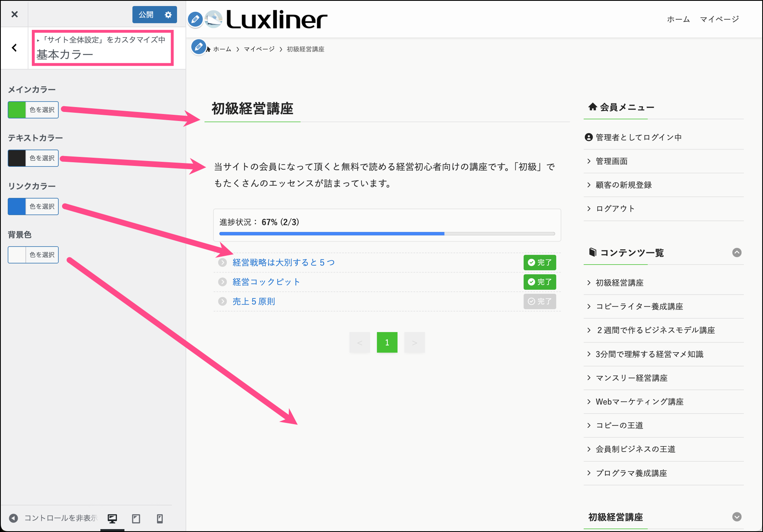Go back using the left chevron arrow

point(15,48)
